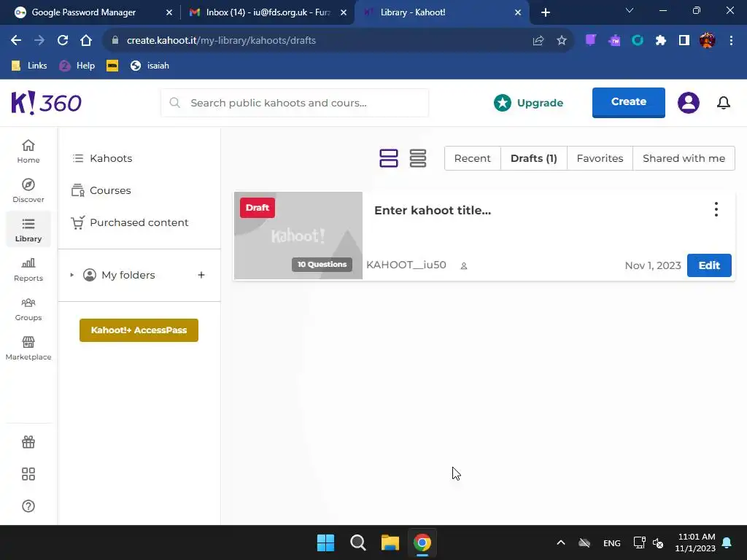This screenshot has height=560, width=747.
Task: Open Windows taskbar search
Action: pos(357,542)
